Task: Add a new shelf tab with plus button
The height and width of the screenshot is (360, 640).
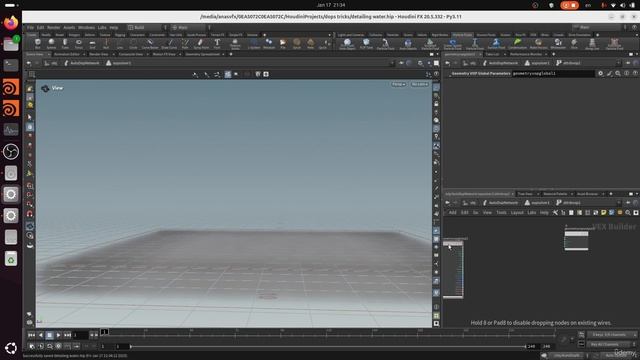Action: pyautogui.click(x=264, y=35)
